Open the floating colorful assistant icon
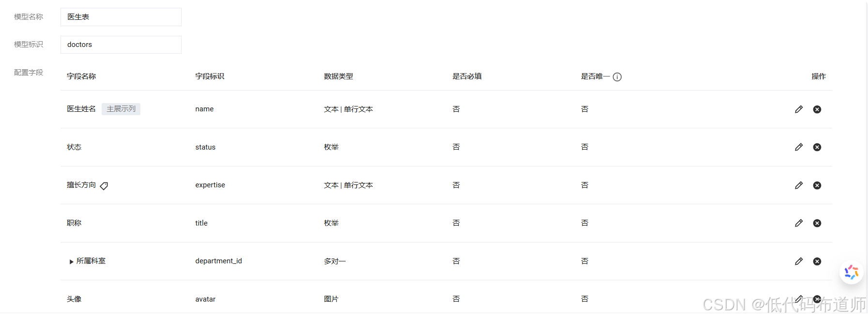Viewport: 868px width, 319px height. click(x=852, y=272)
